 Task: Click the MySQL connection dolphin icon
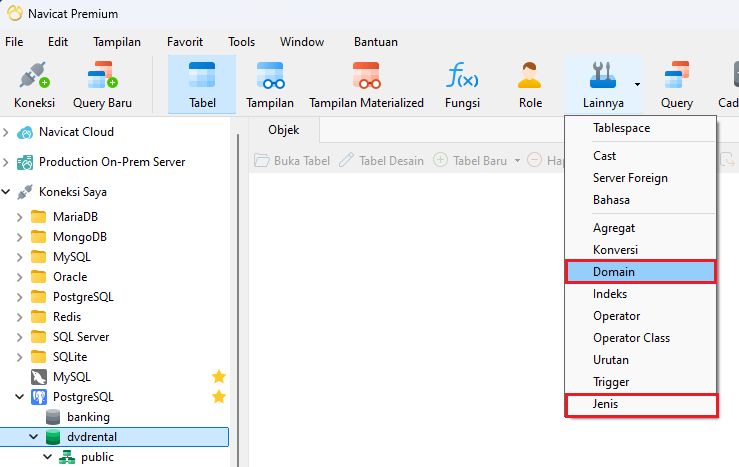(39, 377)
